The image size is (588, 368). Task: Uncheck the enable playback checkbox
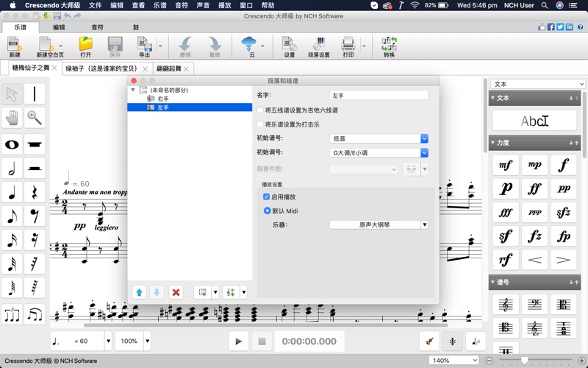(267, 197)
